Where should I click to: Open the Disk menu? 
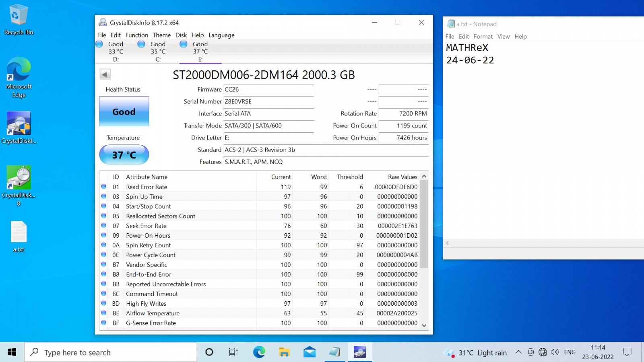click(x=181, y=35)
